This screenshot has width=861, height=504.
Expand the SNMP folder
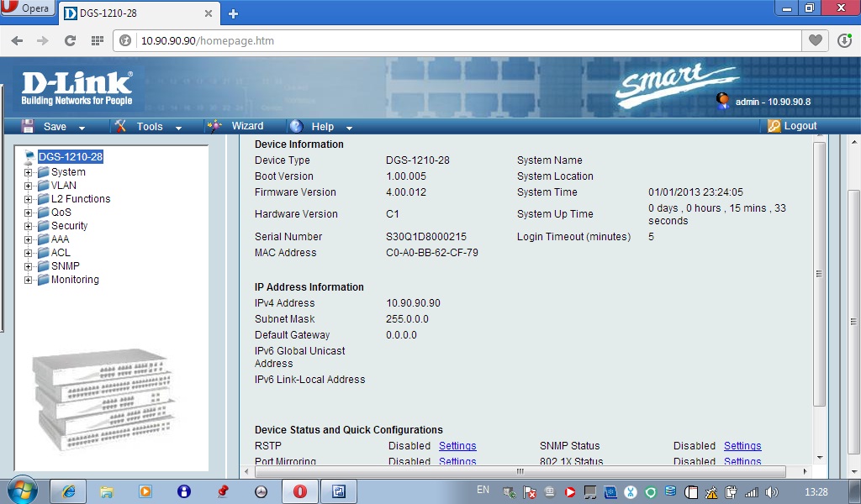28,266
